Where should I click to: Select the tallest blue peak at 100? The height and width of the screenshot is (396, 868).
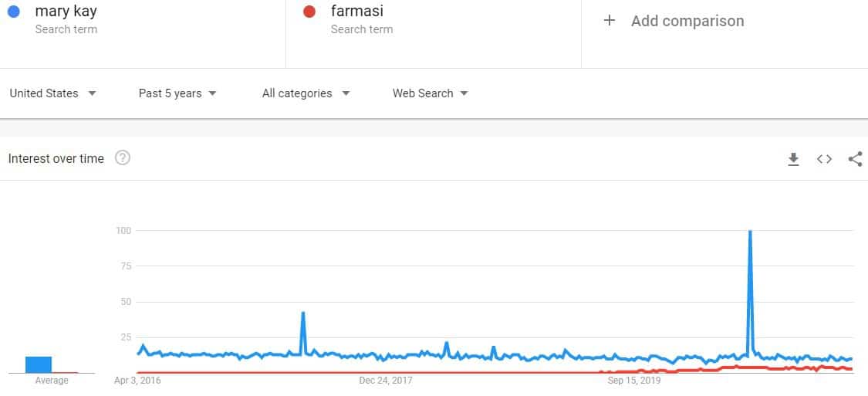coord(750,232)
